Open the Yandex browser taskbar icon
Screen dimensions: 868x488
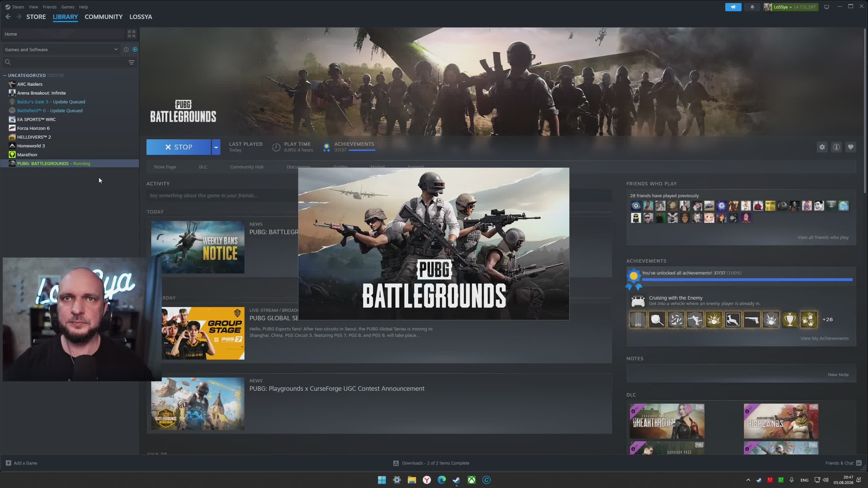[x=427, y=480]
